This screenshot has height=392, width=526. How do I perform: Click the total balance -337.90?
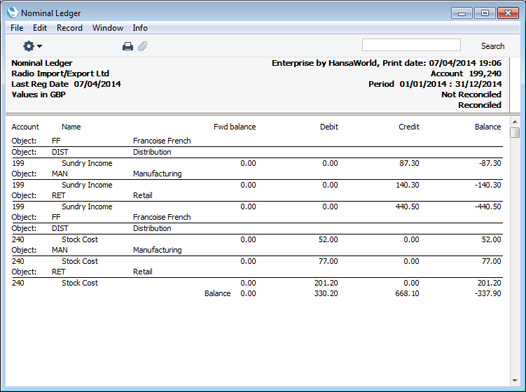(488, 293)
